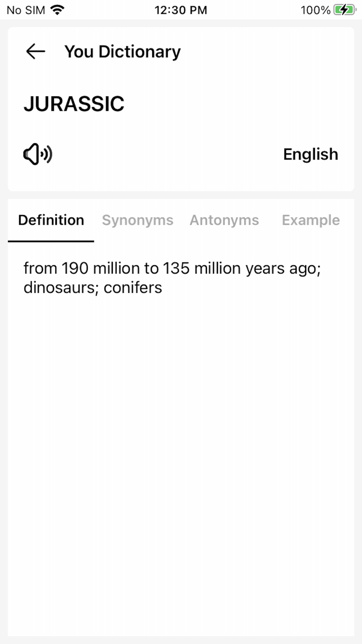
Task: Click the battery charging icon
Action: coord(344,9)
